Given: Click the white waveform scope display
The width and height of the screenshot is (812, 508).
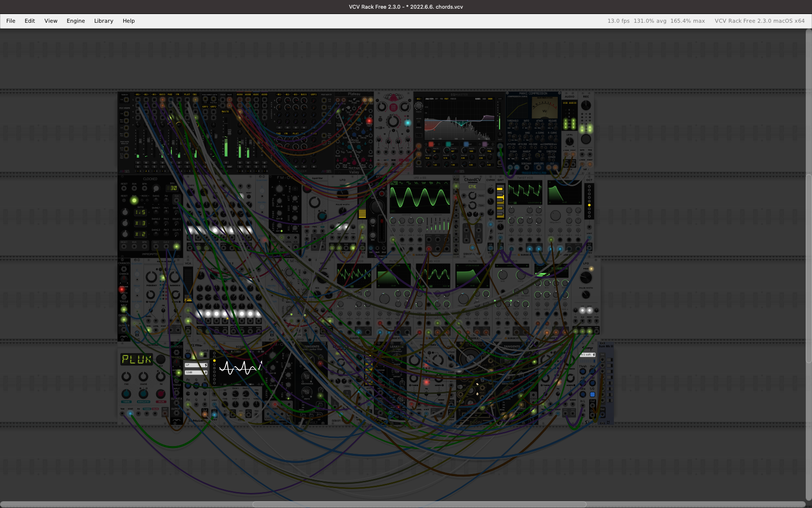Looking at the screenshot, I should click(x=240, y=368).
